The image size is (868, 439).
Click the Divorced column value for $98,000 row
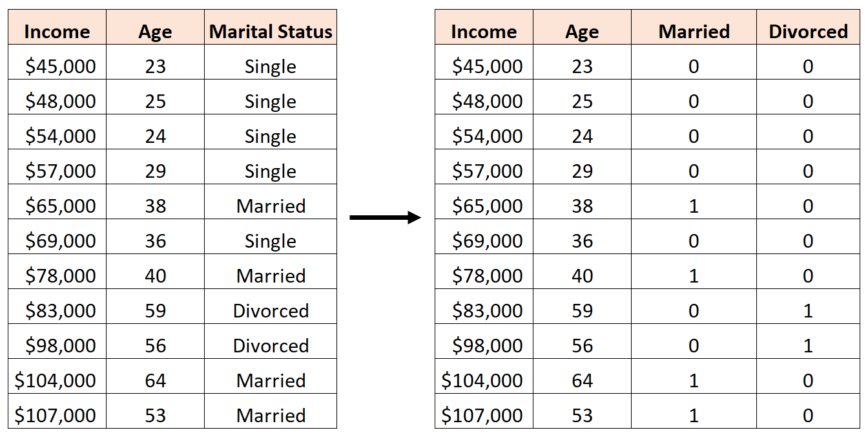click(808, 346)
